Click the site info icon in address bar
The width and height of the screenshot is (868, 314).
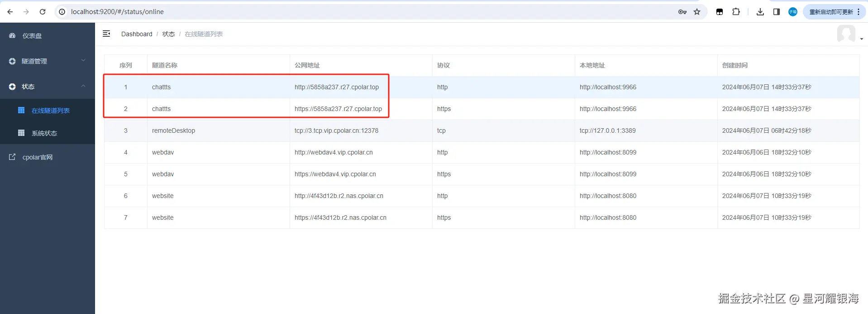click(62, 12)
